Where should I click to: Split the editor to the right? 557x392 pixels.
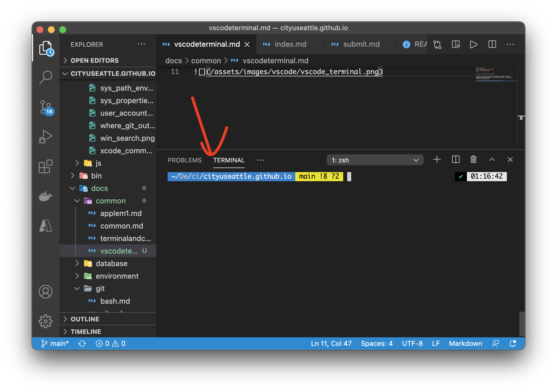(x=492, y=44)
